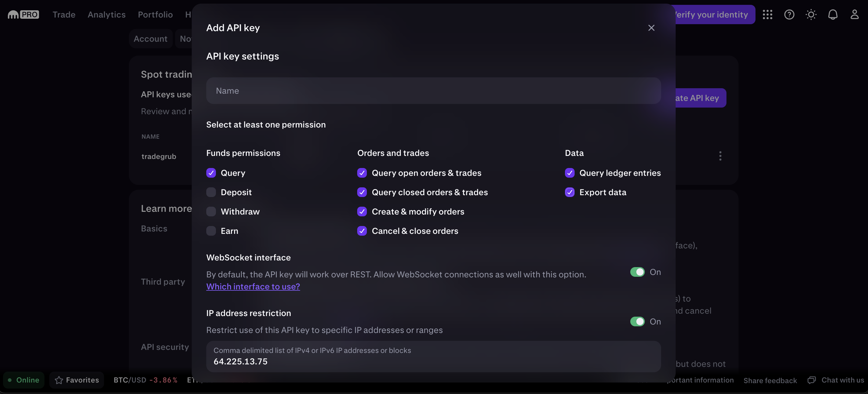Switch to the Account tab
Viewport: 868px width, 394px height.
tap(151, 39)
